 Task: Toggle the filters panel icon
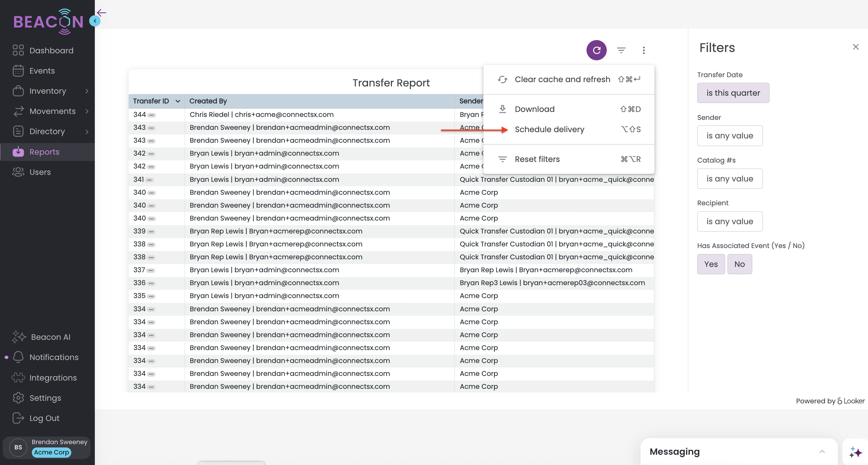coord(621,50)
